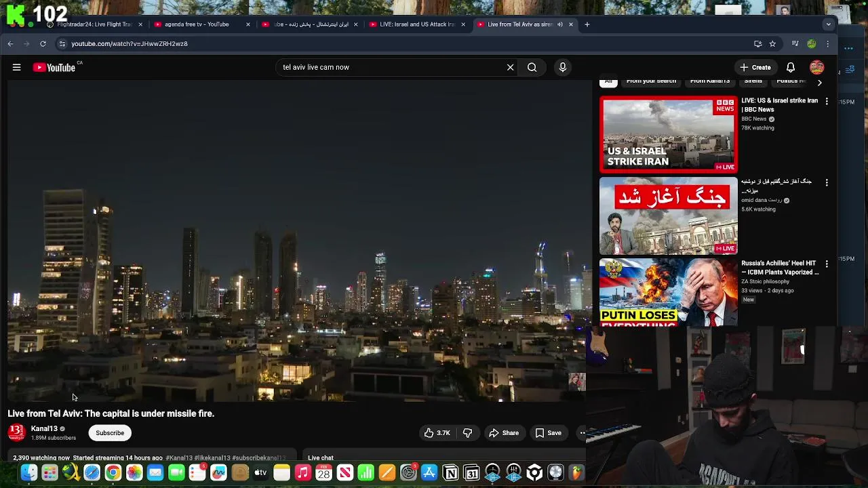Open Kanal13 channel name link
The width and height of the screenshot is (868, 488).
pyautogui.click(x=44, y=428)
